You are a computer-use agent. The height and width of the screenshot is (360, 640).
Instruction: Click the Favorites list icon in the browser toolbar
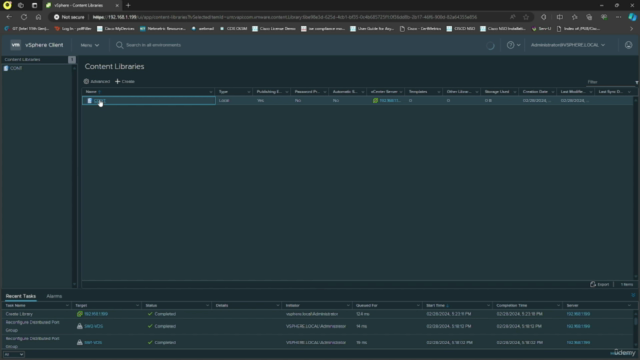click(x=575, y=17)
